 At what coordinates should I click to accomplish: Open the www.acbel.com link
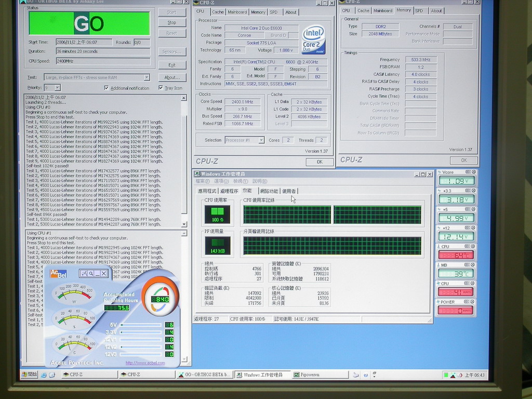pos(145,363)
